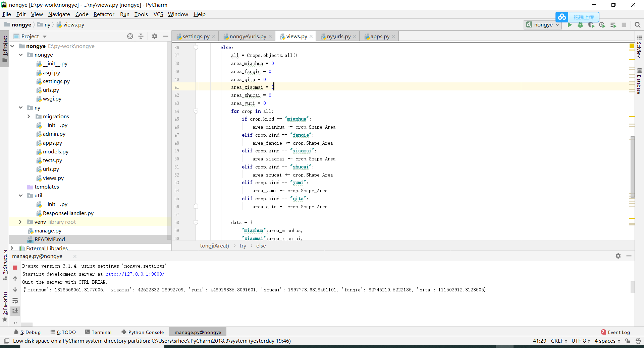Open Search Everywhere magnifier
644x348 pixels.
638,25
